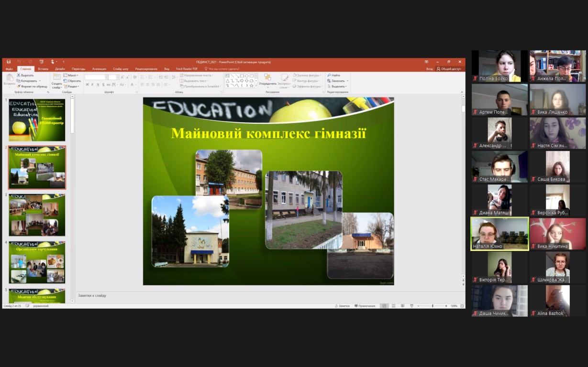The image size is (588, 367).
Task: Enable normal view button in status bar
Action: click(x=385, y=306)
